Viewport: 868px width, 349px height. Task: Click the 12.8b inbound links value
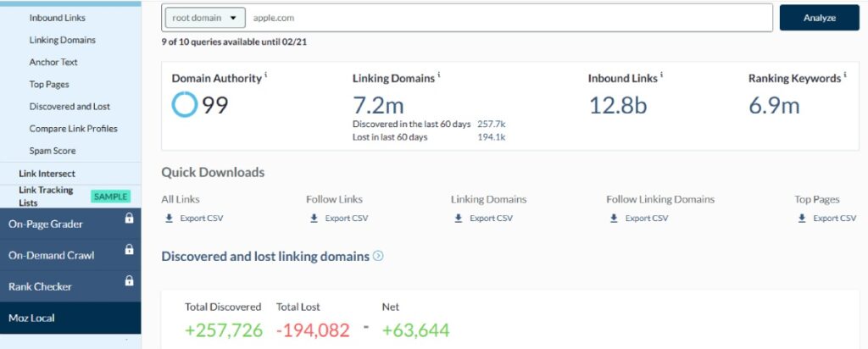618,105
